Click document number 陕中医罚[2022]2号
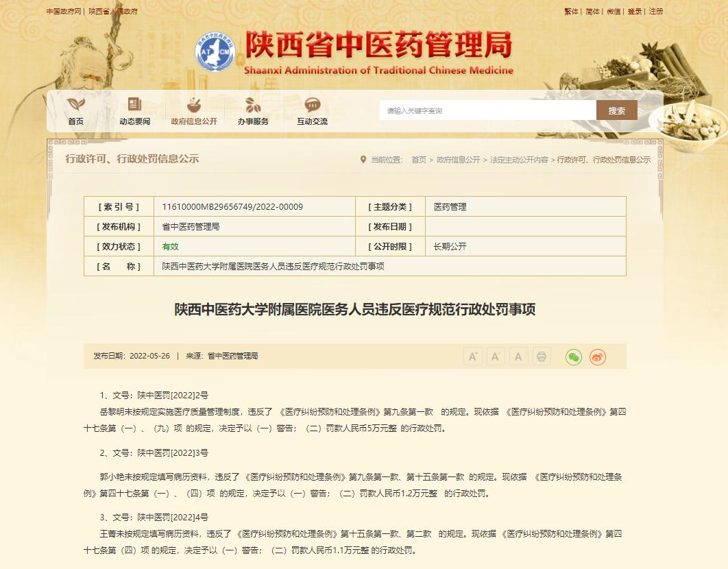 (x=173, y=396)
